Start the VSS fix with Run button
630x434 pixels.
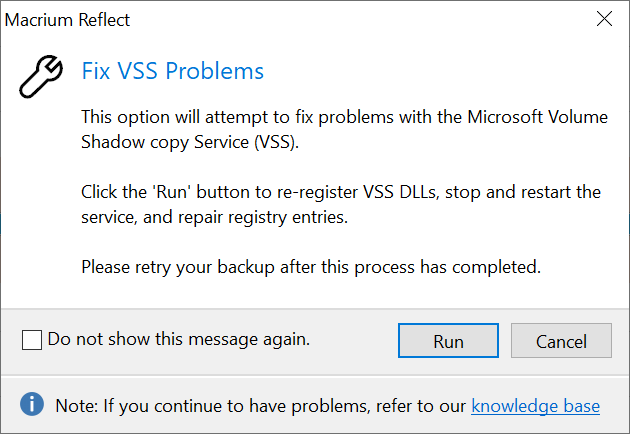448,340
